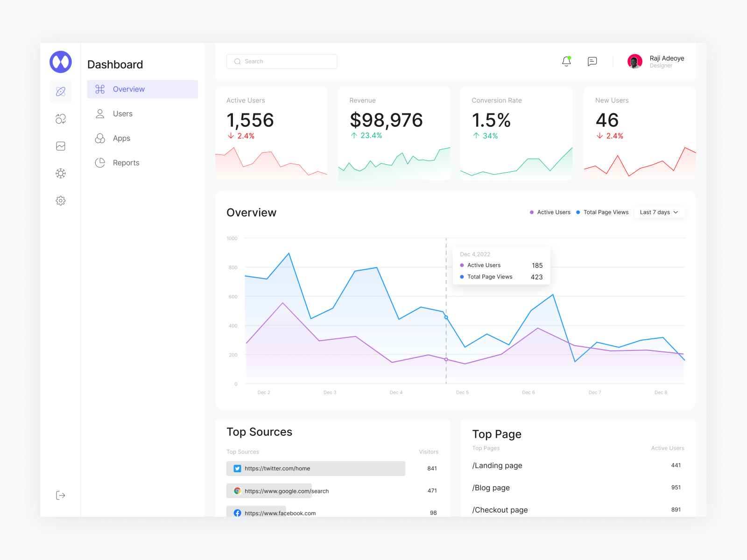The height and width of the screenshot is (560, 747).
Task: Open the google.com/search source link
Action: pyautogui.click(x=287, y=491)
